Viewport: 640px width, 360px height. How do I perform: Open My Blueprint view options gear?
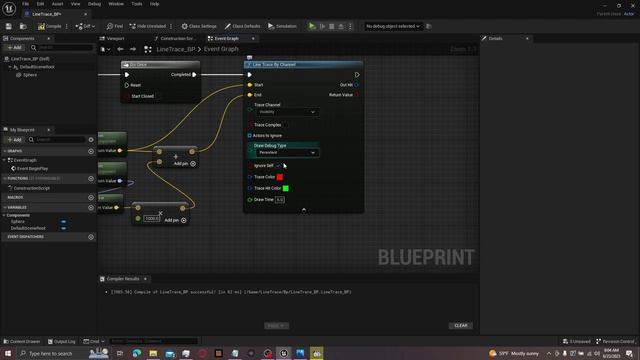[91, 140]
